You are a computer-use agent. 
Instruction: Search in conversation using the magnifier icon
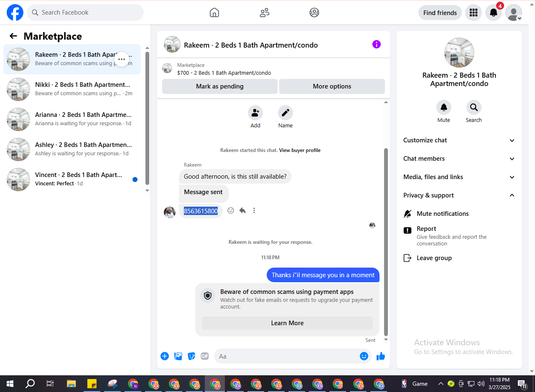[474, 107]
